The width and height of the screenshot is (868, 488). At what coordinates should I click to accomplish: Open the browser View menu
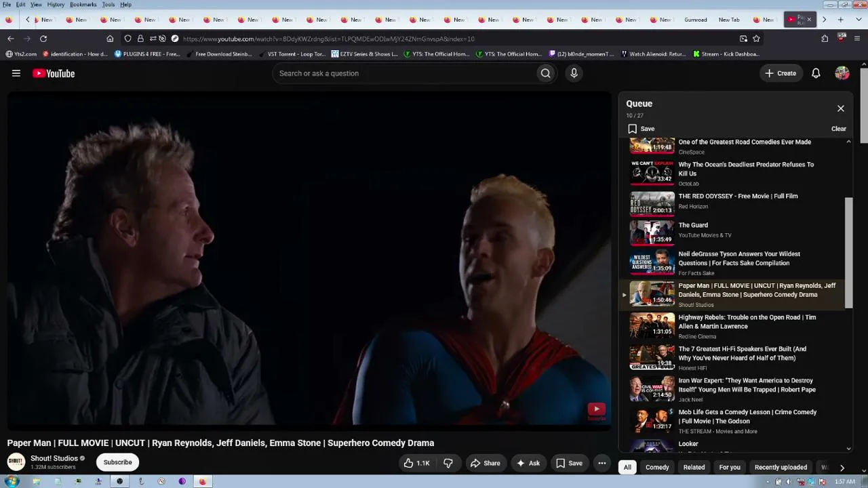coord(36,5)
